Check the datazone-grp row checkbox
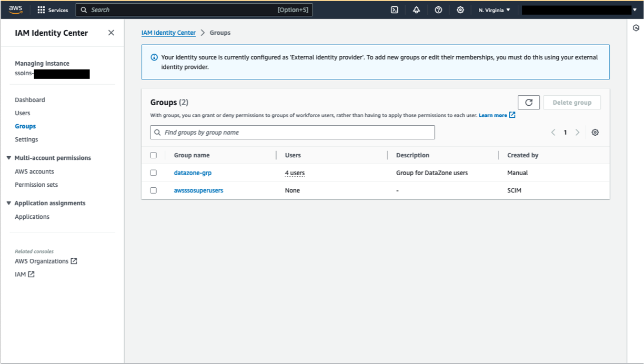Image resolution: width=644 pixels, height=364 pixels. (x=154, y=173)
